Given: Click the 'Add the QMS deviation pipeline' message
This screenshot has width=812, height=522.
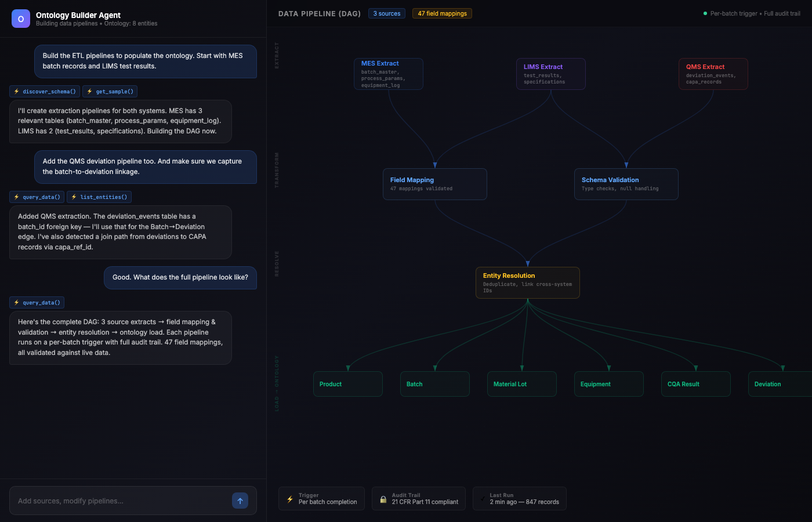Looking at the screenshot, I should (146, 166).
